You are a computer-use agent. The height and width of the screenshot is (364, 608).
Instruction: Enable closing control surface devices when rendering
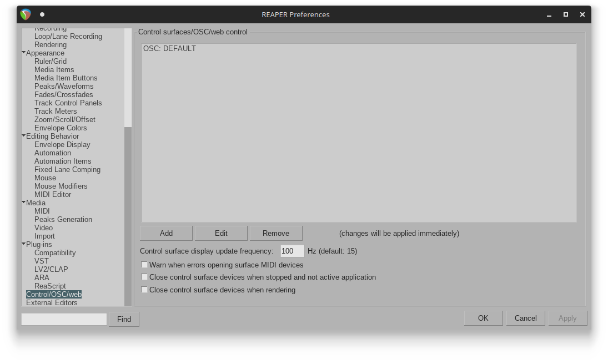[x=144, y=289]
